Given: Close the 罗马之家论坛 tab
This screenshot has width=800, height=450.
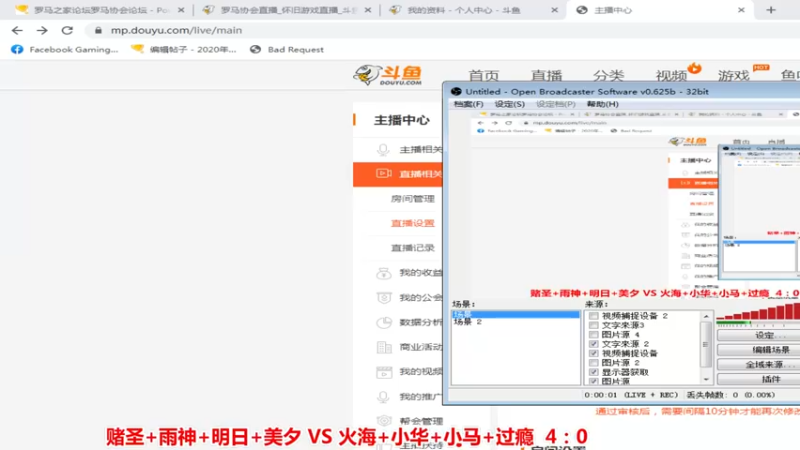Looking at the screenshot, I should (181, 10).
